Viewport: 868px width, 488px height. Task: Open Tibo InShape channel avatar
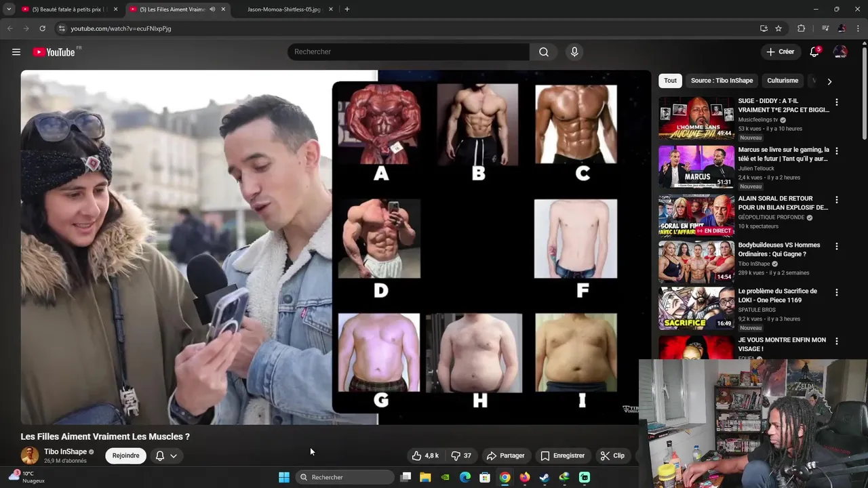click(x=30, y=455)
